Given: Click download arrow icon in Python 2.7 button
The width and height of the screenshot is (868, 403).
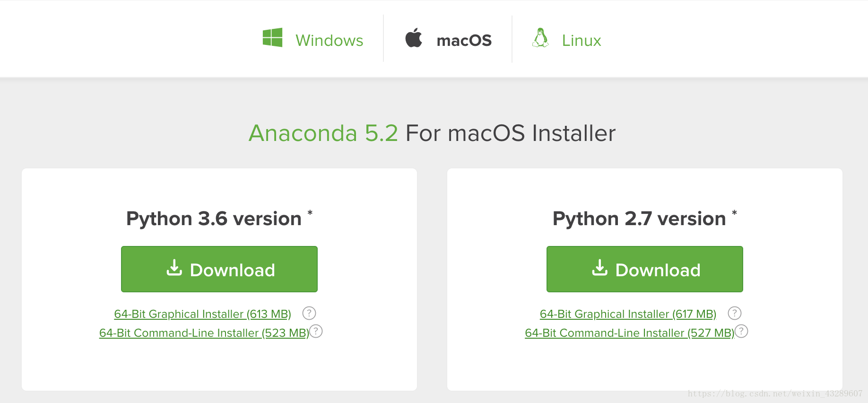Looking at the screenshot, I should point(600,268).
